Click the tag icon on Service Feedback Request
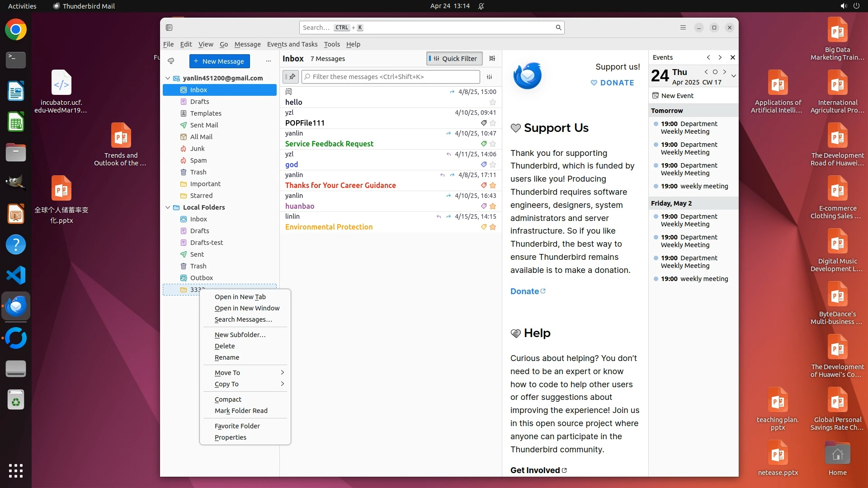 pyautogui.click(x=484, y=144)
